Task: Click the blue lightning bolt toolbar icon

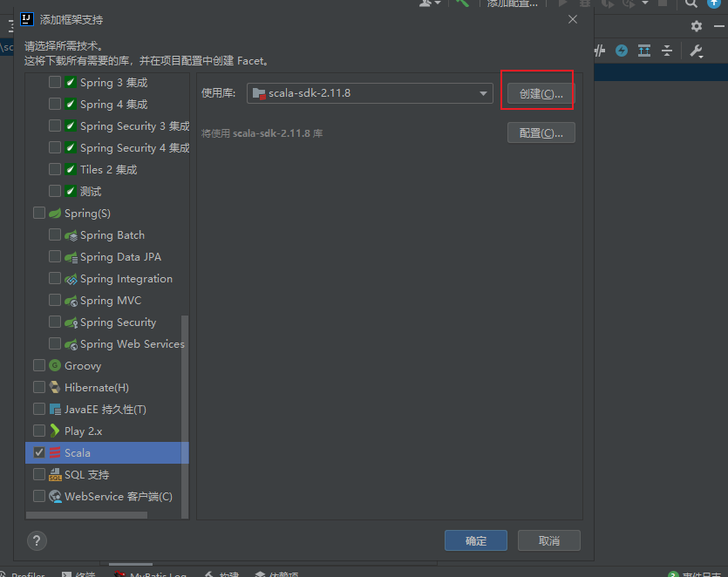Action: coord(622,51)
